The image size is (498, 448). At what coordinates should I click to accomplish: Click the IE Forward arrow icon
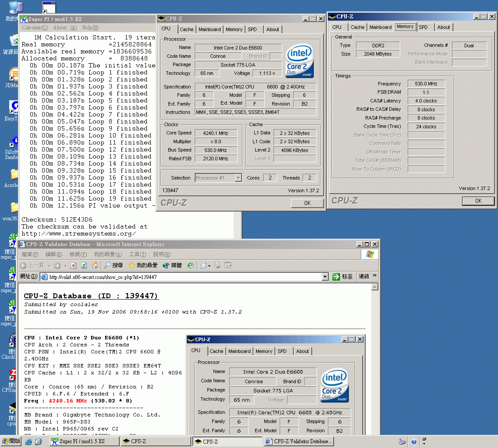(x=57, y=265)
